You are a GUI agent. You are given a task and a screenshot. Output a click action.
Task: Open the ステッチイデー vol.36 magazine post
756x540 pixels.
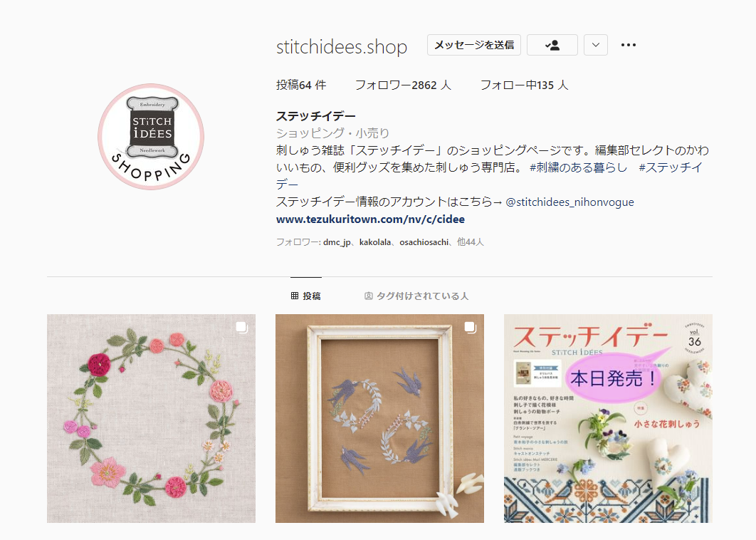pos(608,418)
